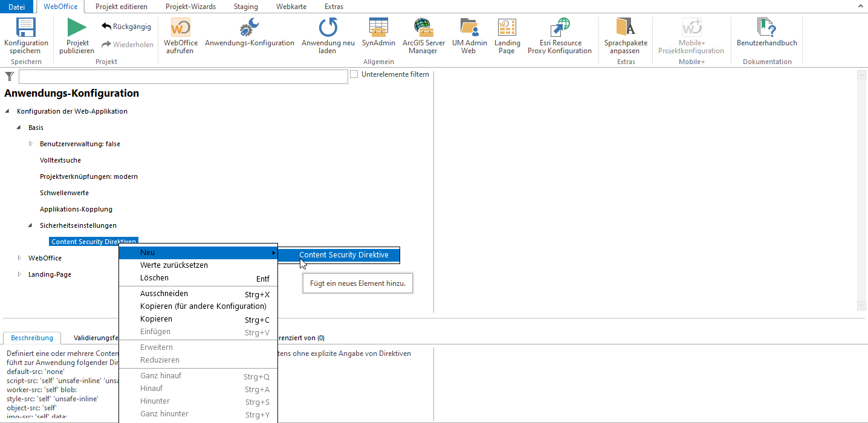Click the Rückgängig undo button
This screenshot has height=423, width=868.
click(x=126, y=27)
